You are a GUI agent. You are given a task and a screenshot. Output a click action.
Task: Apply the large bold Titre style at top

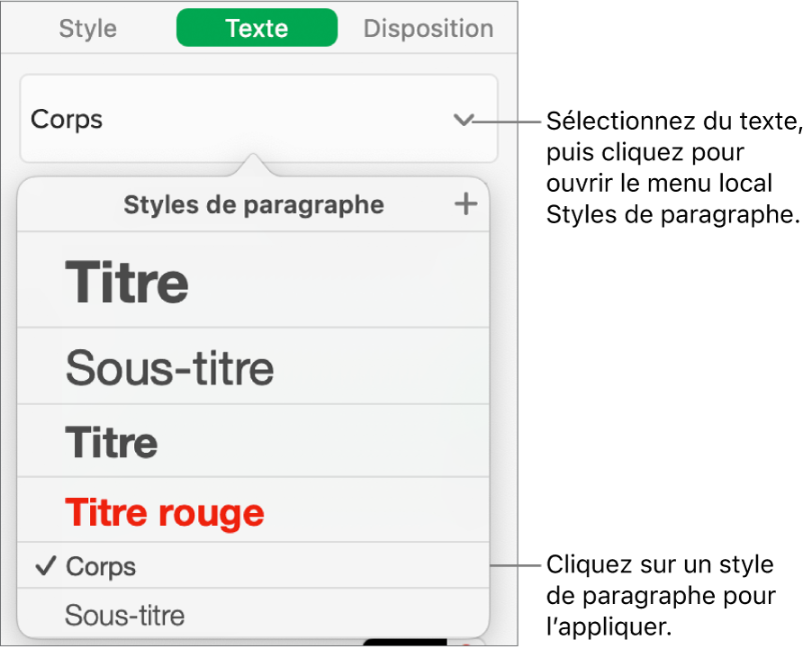coord(127,282)
